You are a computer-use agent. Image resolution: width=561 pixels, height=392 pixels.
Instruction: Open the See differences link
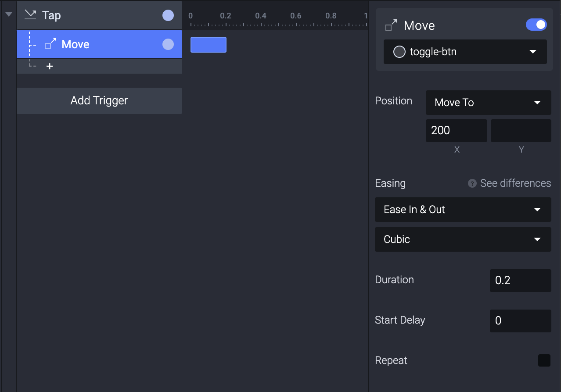click(515, 183)
